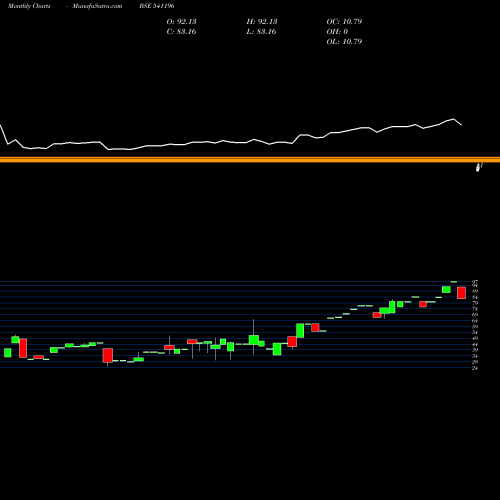Select the close value C: 83.16
The width and height of the screenshot is (500, 500).
pyautogui.click(x=181, y=32)
